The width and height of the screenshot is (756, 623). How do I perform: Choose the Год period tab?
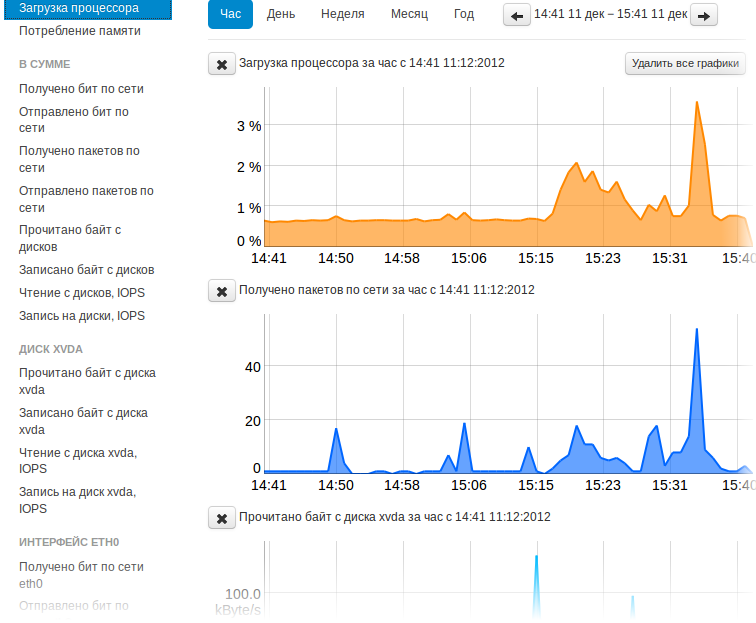(464, 15)
